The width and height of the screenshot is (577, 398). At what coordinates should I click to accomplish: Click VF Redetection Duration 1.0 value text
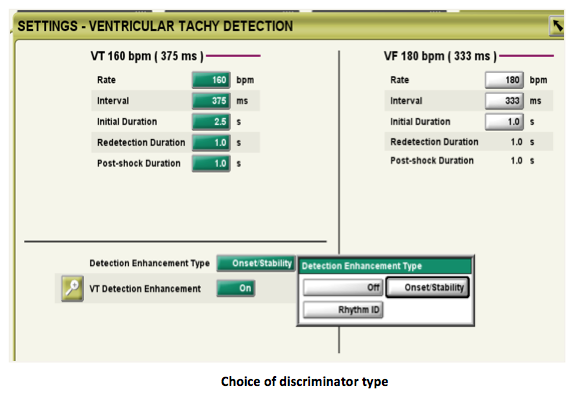pos(517,142)
